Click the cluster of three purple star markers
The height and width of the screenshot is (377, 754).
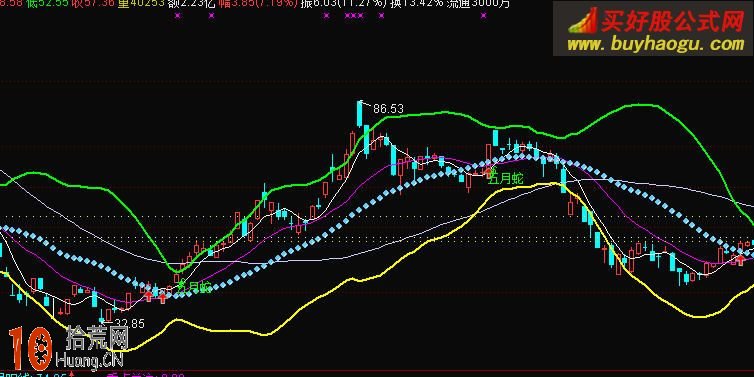(354, 15)
